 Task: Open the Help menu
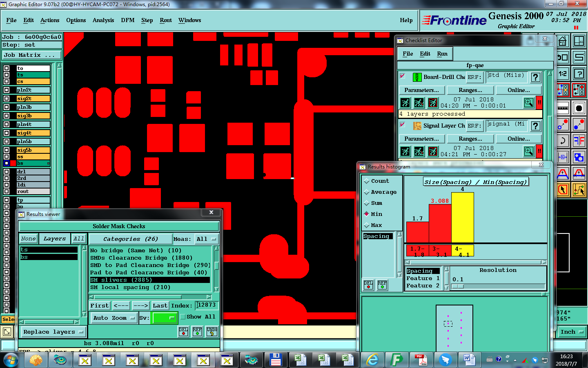(406, 20)
